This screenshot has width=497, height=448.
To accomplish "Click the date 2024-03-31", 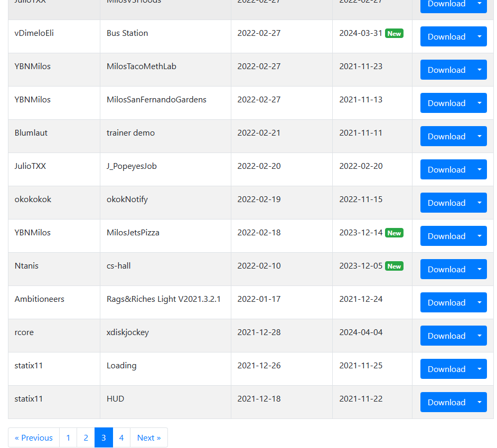I will tap(361, 33).
